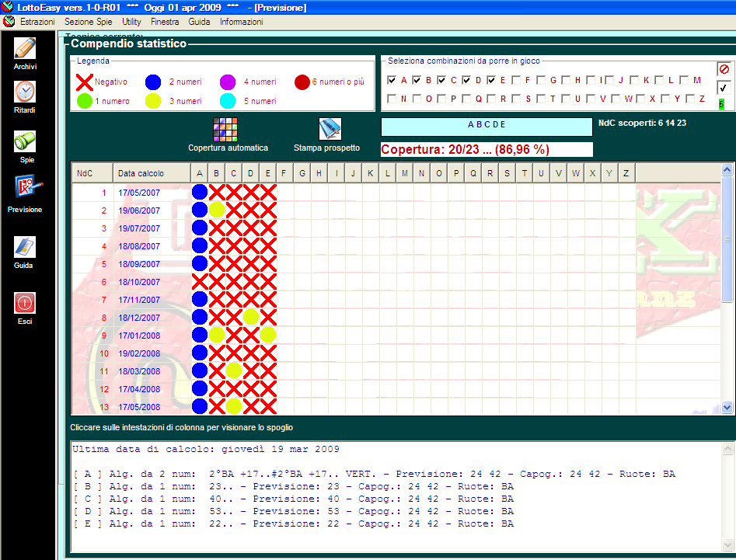Click yellow circle in row 18/12/2007 column D
The width and height of the screenshot is (736, 560).
click(251, 317)
